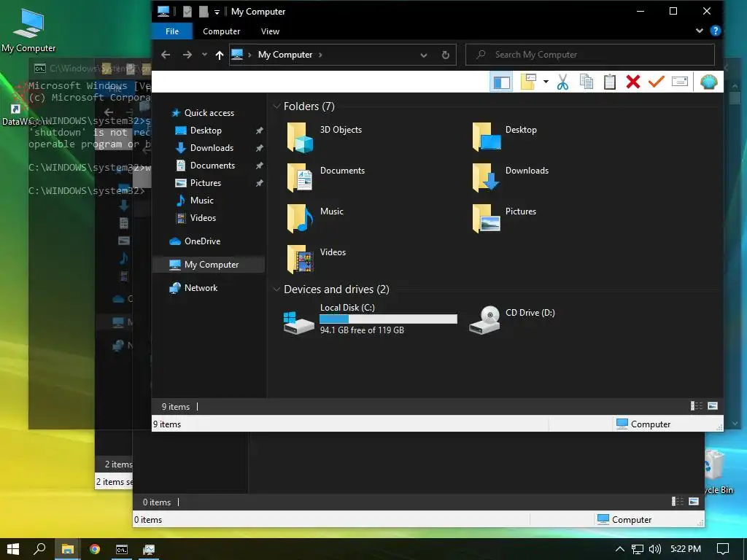Select the Downloads folder in Folders group

click(510, 178)
